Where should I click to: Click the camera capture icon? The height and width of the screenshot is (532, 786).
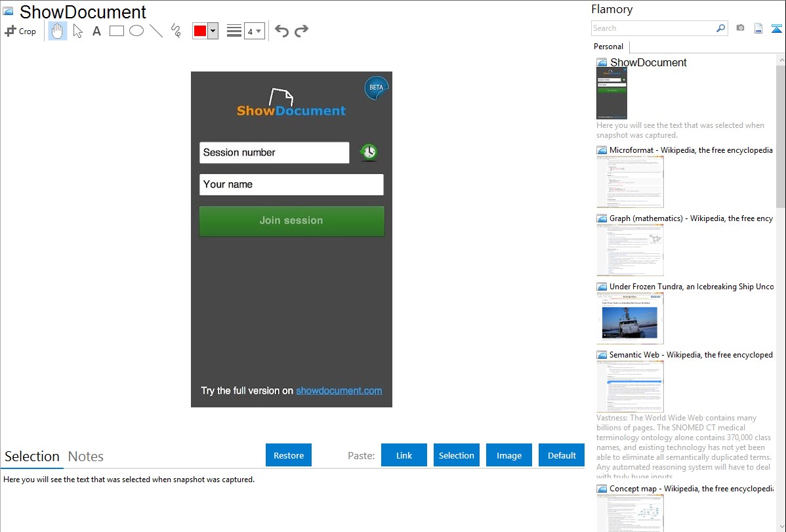point(740,28)
